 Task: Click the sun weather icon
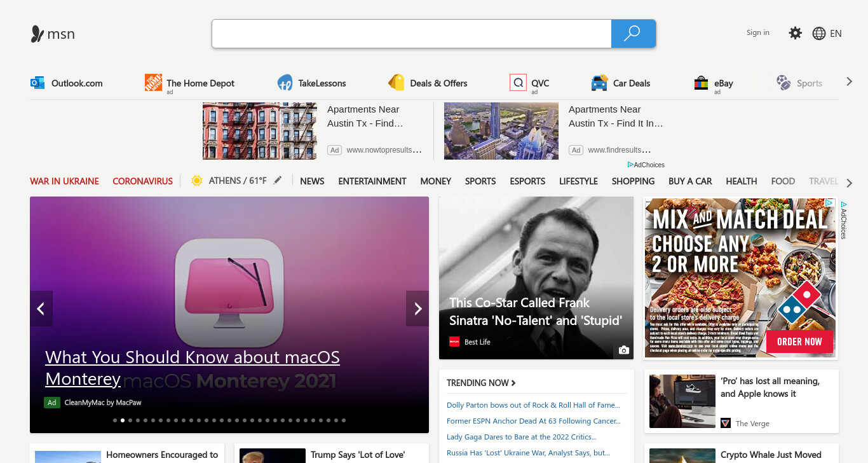pos(197,181)
